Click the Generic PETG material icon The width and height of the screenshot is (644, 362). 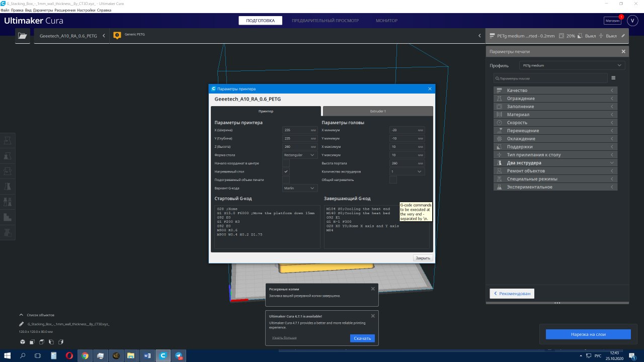coord(117,35)
